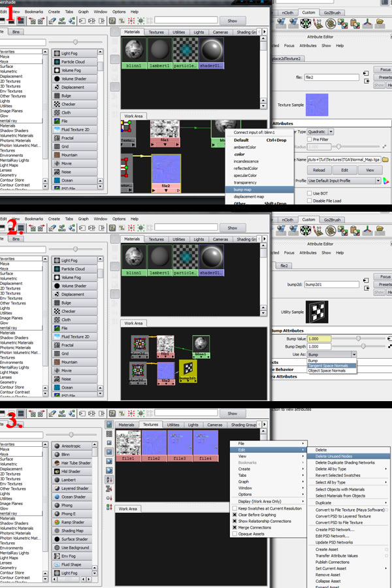Select the Ocean Shader entry
The width and height of the screenshot is (392, 588).
point(72,497)
